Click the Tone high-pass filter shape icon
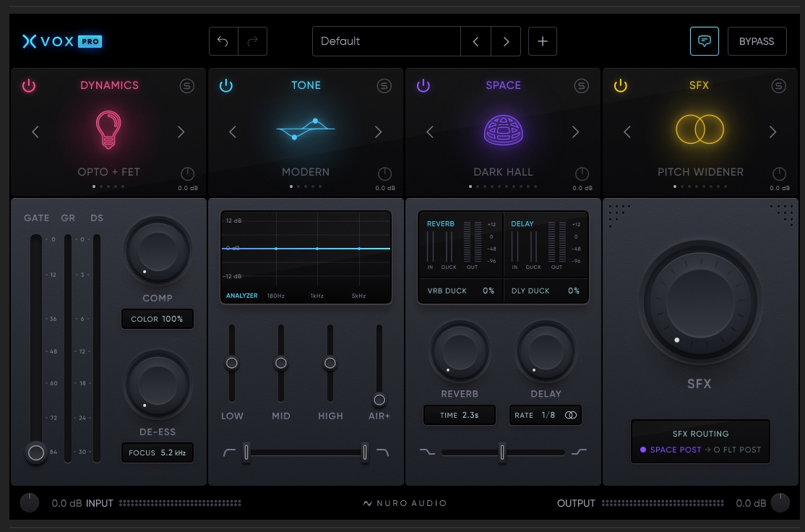This screenshot has height=532, width=805. (x=229, y=452)
